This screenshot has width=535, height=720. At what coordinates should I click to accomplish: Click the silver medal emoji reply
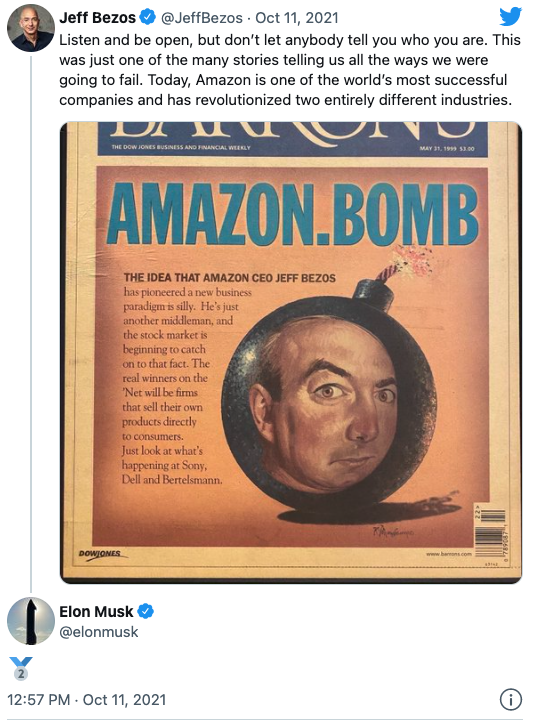[21, 668]
